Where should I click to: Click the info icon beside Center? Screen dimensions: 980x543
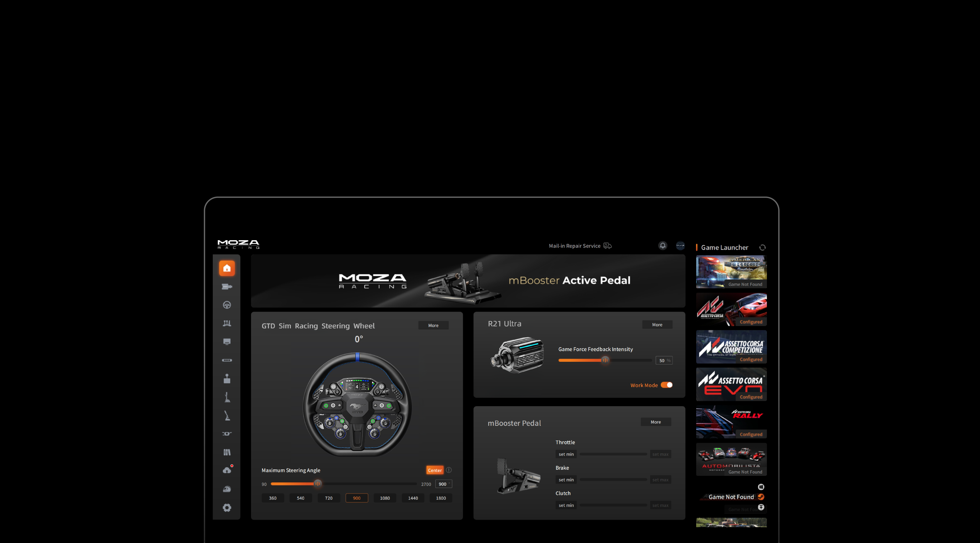click(449, 470)
